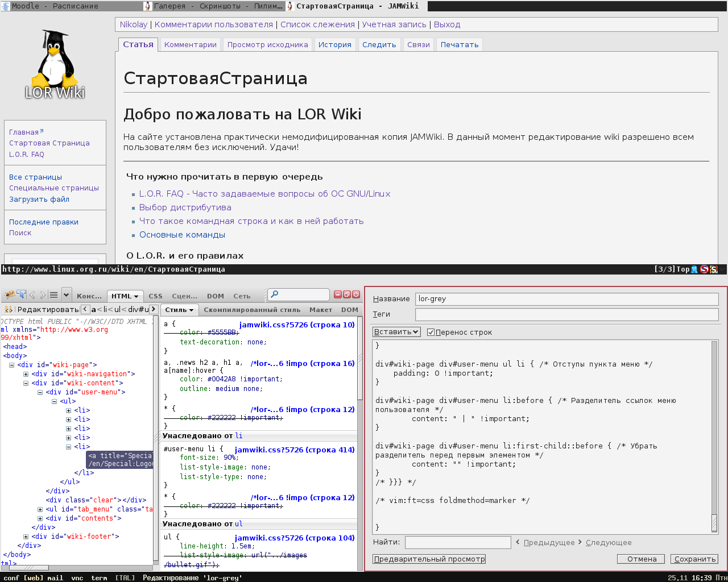The width and height of the screenshot is (728, 582).
Task: Click the Firebug search box
Action: tap(299, 294)
